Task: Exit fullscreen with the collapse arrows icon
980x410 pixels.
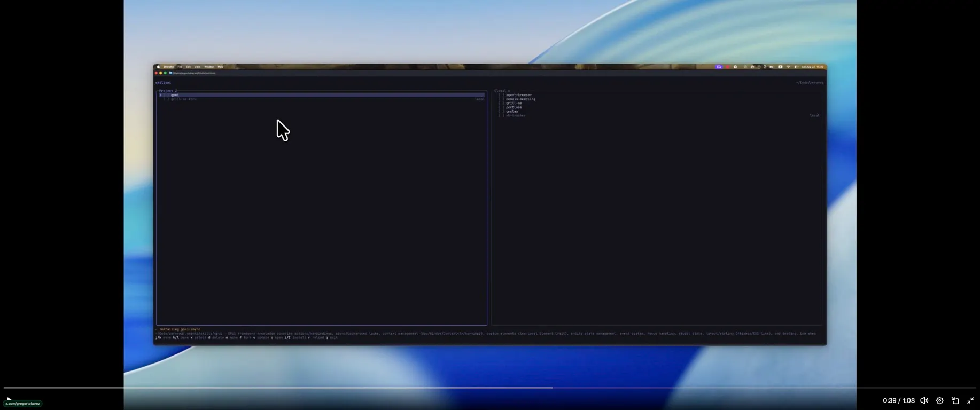Action: coord(970,400)
